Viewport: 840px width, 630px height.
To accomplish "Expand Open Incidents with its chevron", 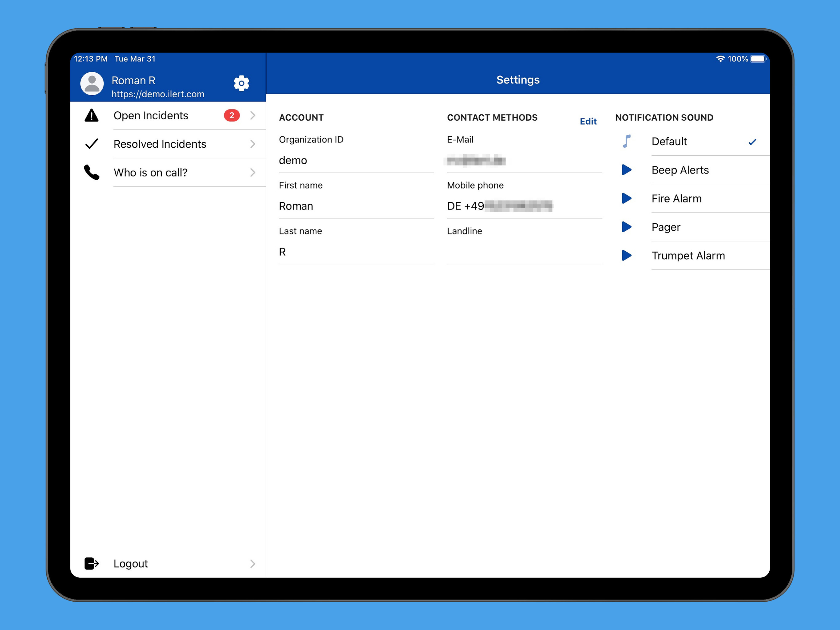I will click(253, 115).
